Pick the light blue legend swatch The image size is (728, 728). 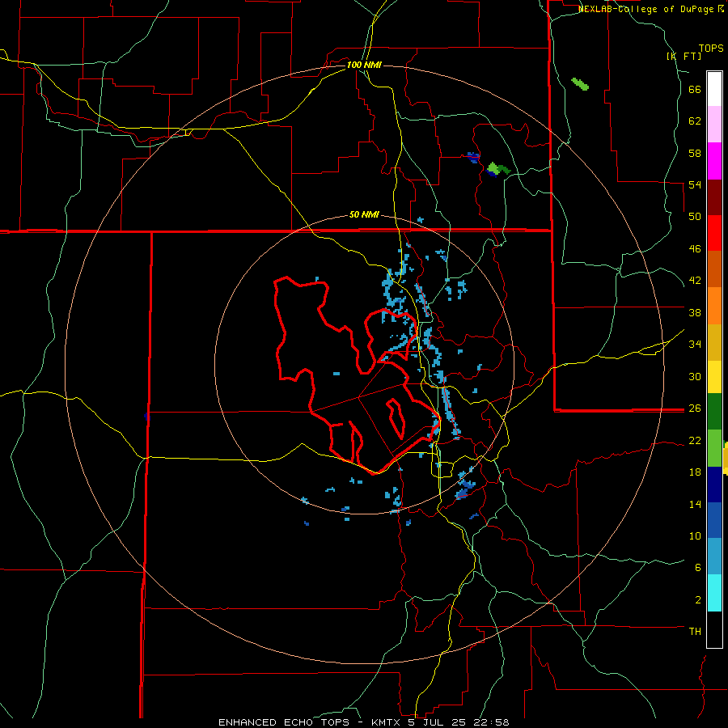tap(714, 557)
